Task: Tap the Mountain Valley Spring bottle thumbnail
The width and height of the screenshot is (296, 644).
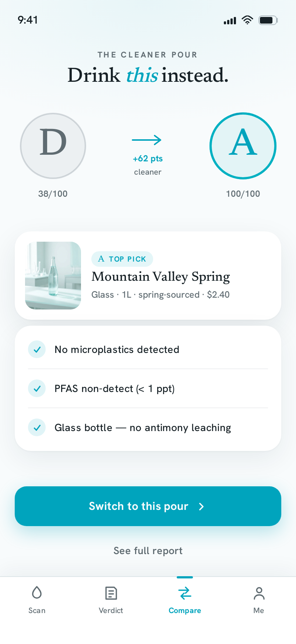Action: pos(53,276)
